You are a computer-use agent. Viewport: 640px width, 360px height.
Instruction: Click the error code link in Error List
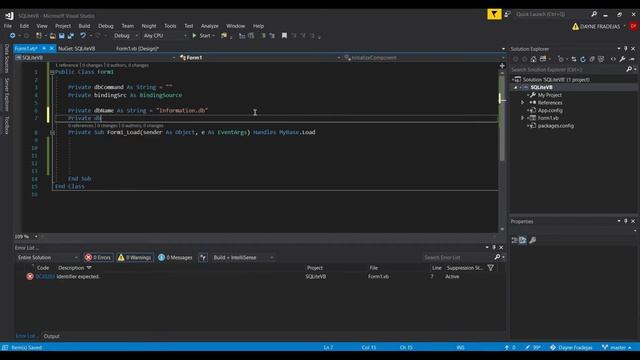tap(44, 276)
